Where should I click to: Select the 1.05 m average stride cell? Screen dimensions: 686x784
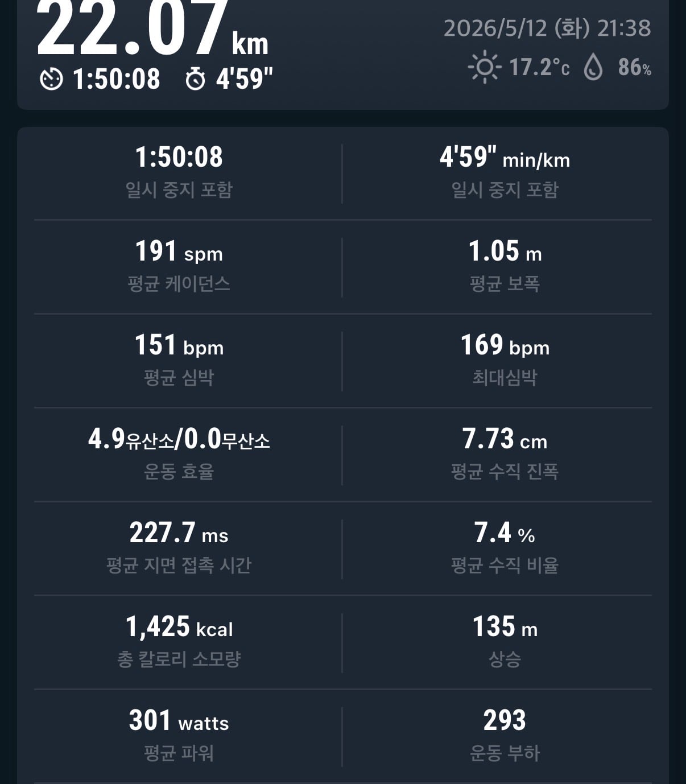505,266
